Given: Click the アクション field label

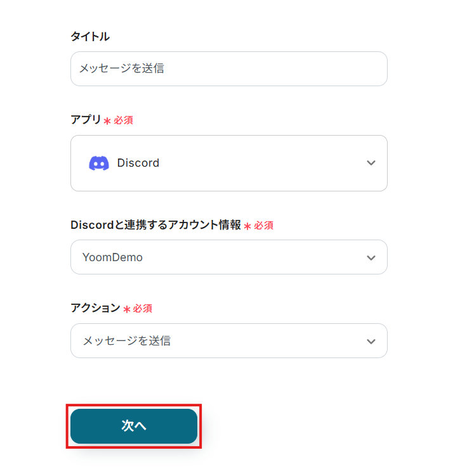Looking at the screenshot, I should [95, 308].
